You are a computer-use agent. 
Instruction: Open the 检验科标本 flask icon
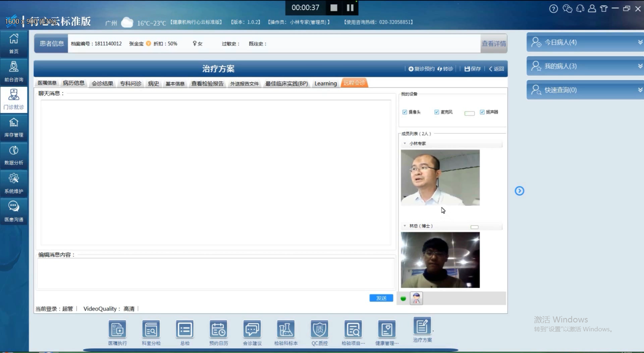[x=286, y=330]
